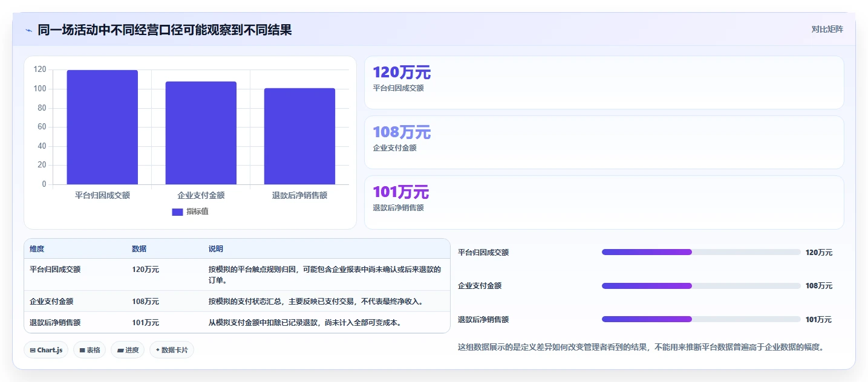Select the 108万元 data card
The width and height of the screenshot is (868, 382).
[604, 143]
